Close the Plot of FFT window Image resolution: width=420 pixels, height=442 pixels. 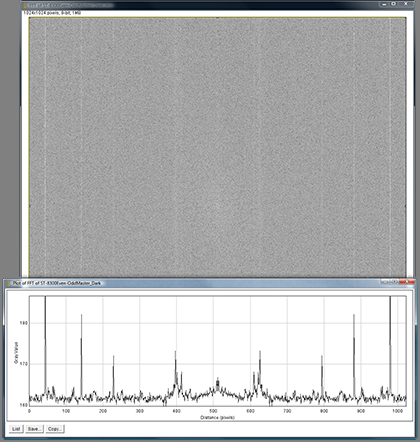(408, 282)
